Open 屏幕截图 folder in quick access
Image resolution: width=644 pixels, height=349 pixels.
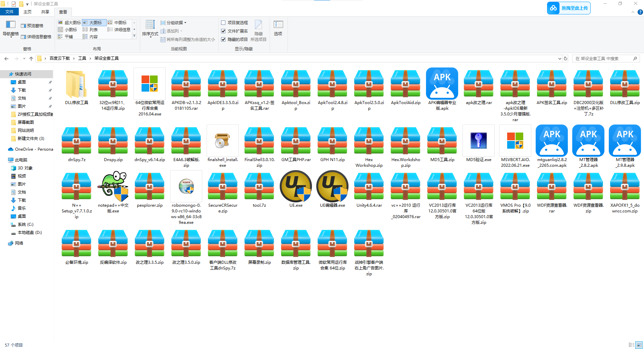25,122
